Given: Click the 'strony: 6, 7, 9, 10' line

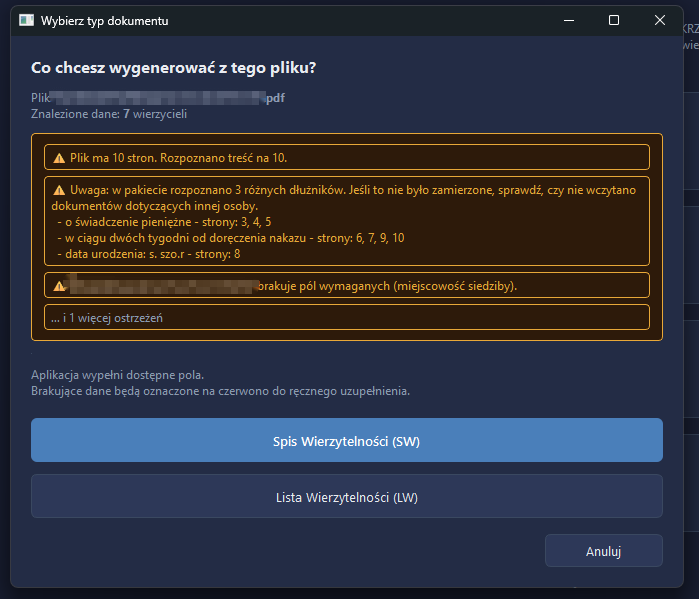Looking at the screenshot, I should [230, 238].
